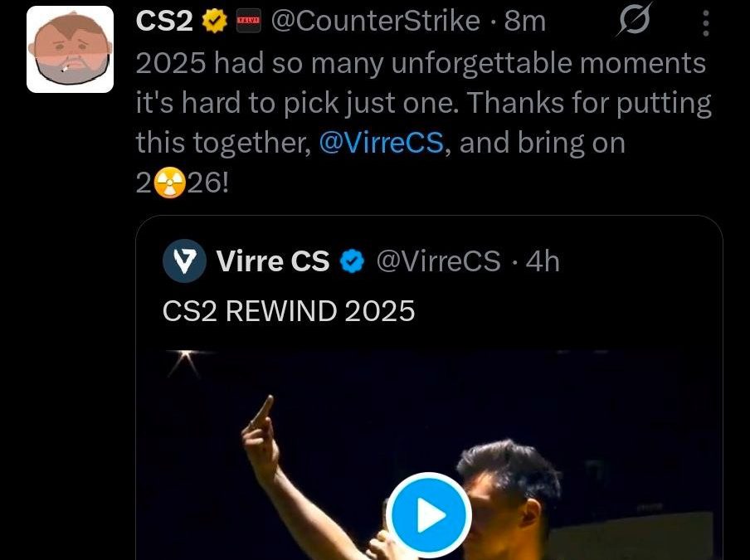Click the tweet text about unforgettable moments
Viewport: 750px width, 560px height.
tap(420, 63)
